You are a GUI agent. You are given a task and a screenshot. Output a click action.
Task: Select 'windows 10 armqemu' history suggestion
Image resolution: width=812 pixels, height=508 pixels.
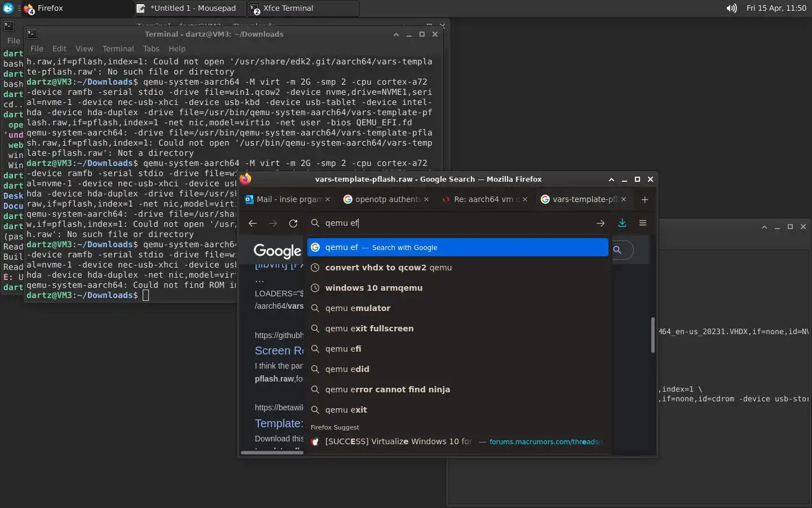[458, 288]
